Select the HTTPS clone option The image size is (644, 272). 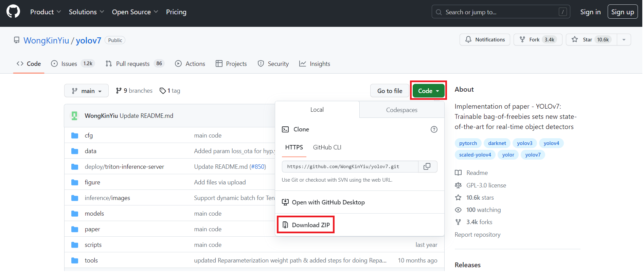click(x=294, y=147)
